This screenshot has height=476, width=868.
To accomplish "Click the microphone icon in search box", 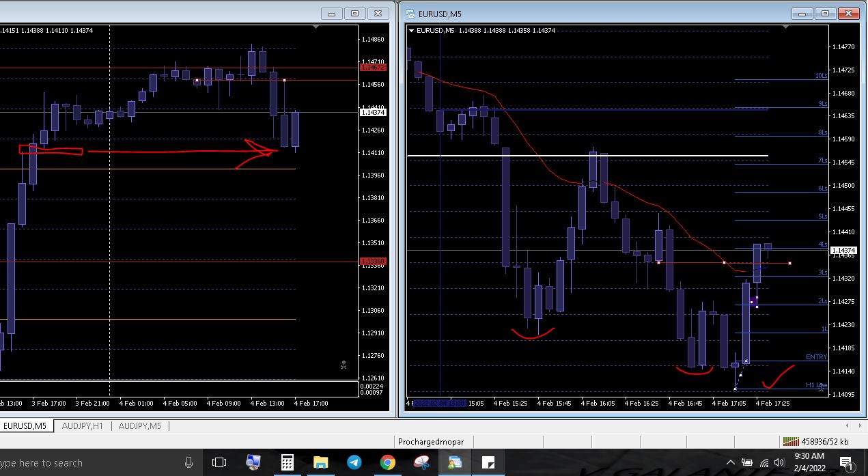I will [x=188, y=462].
